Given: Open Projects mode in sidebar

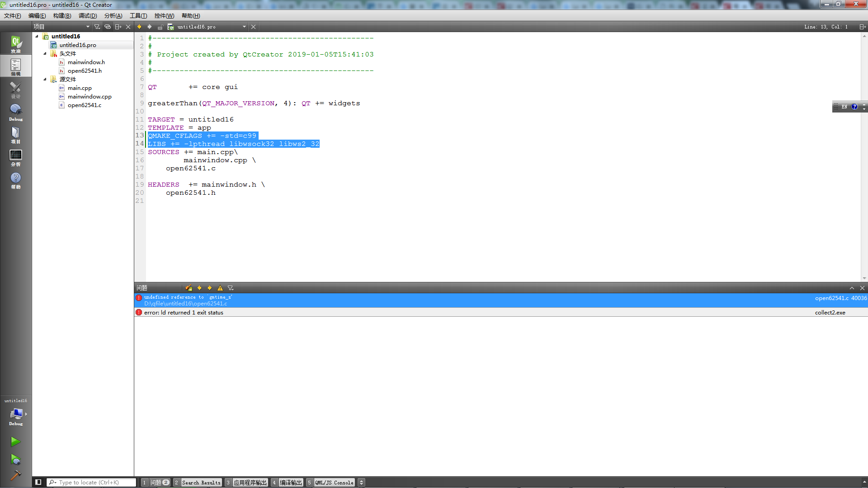Looking at the screenshot, I should (16, 135).
